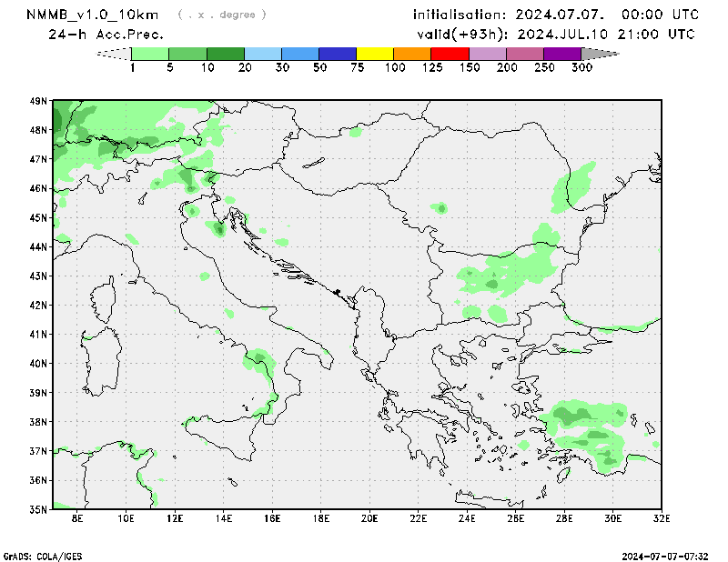Pick the dark blue 50-75 legend swatch
Viewport: 728px width, 562px height.
pyautogui.click(x=338, y=54)
